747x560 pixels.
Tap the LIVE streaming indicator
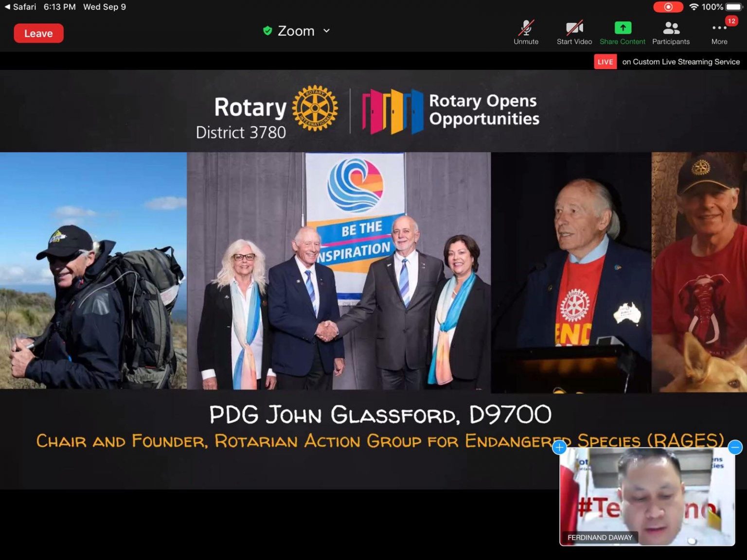click(x=605, y=62)
